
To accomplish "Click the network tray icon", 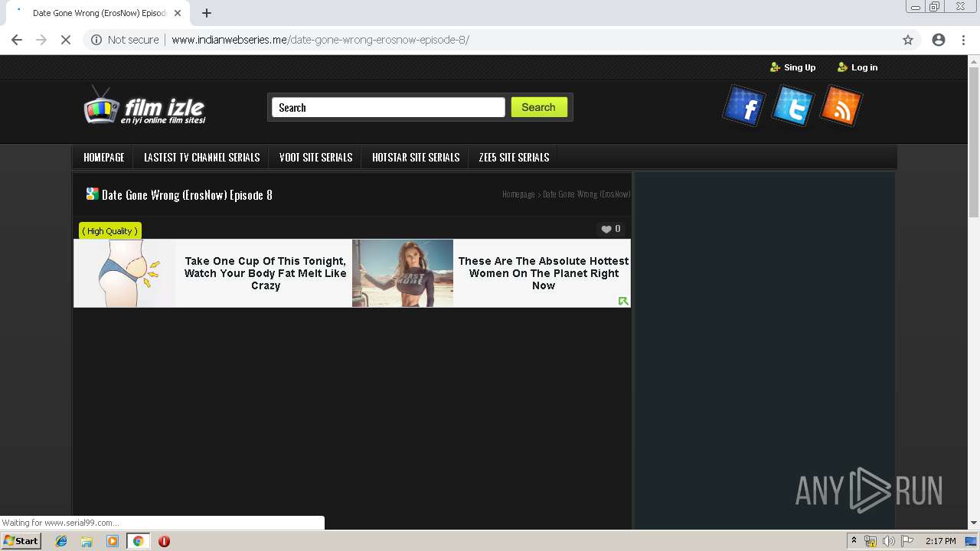I will (871, 541).
